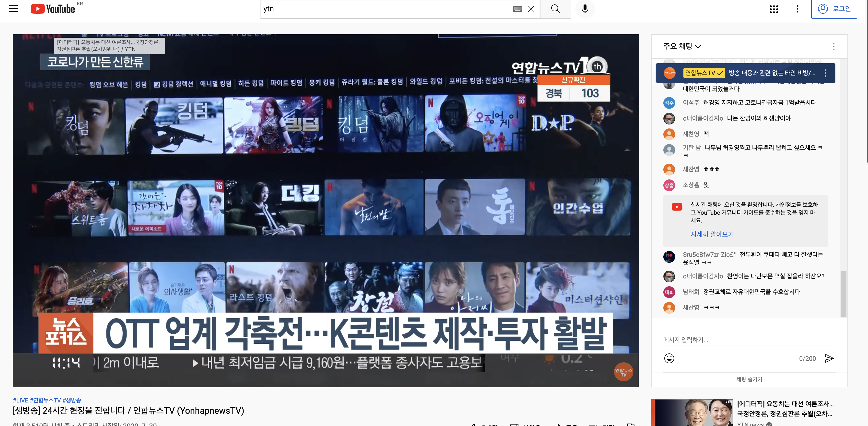This screenshot has height=426, width=868.
Task: Start voice search with microphone
Action: pyautogui.click(x=585, y=9)
